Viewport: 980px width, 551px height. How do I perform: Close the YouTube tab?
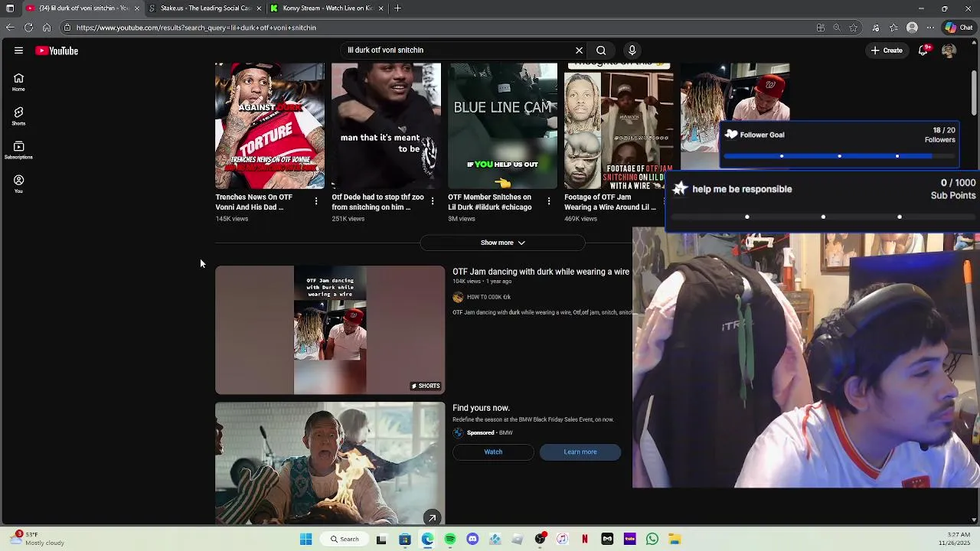137,8
